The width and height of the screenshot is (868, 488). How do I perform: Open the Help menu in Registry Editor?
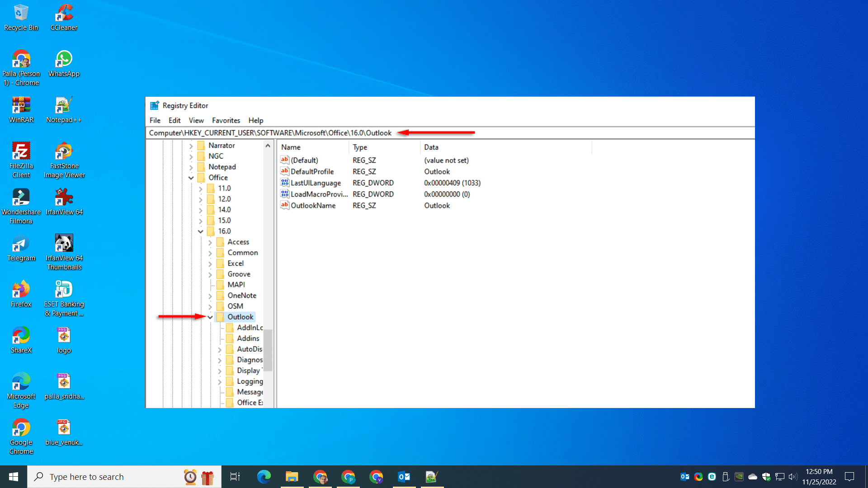[256, 120]
